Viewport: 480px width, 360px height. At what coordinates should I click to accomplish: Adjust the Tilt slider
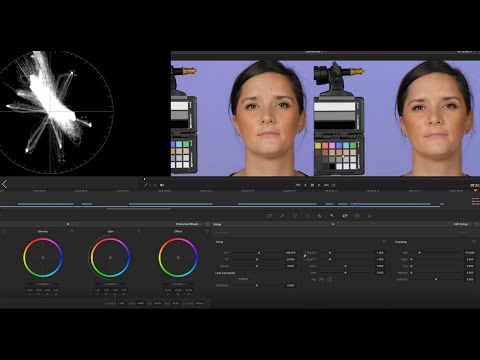point(257,259)
